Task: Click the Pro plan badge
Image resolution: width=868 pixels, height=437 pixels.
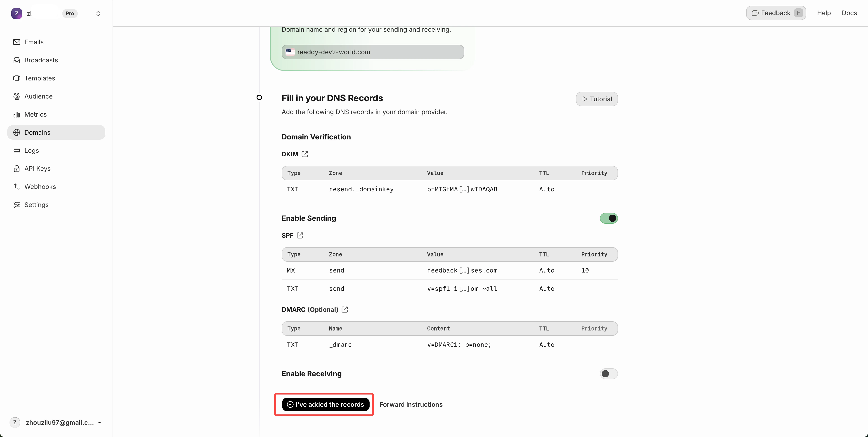Action: click(x=70, y=14)
